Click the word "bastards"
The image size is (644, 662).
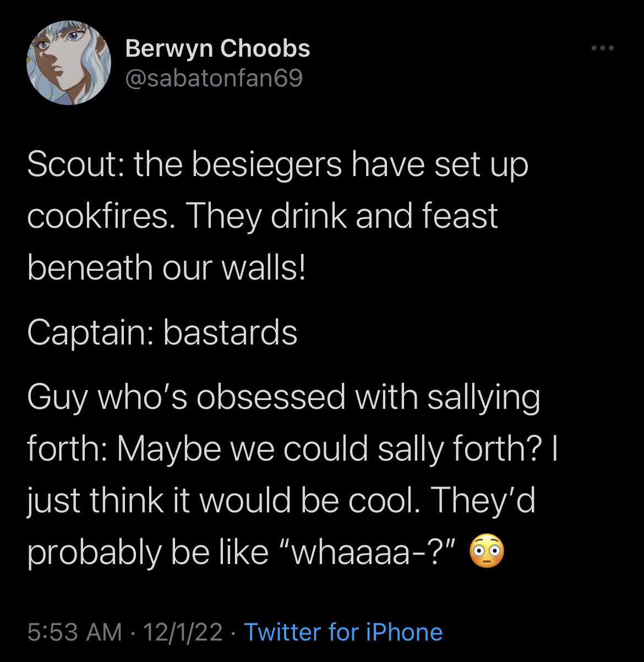[x=230, y=332]
